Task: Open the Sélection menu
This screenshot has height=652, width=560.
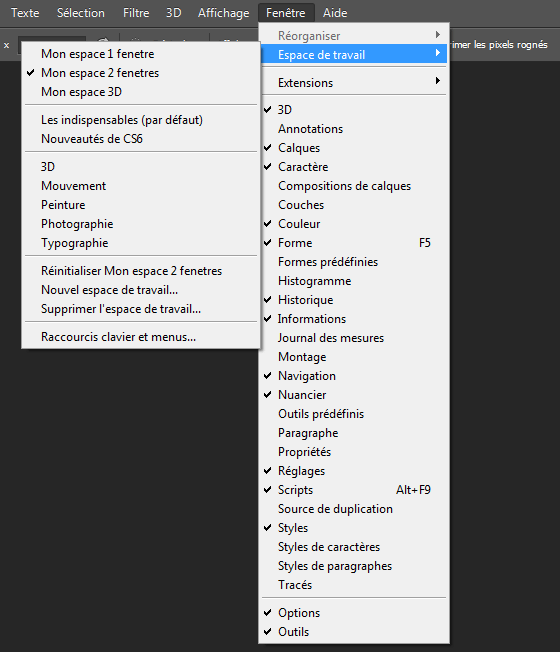Action: [x=81, y=13]
